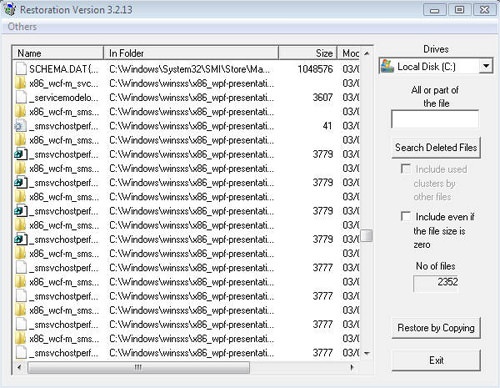Click the Mod column header
Image resolution: width=500 pixels, height=388 pixels.
tap(349, 53)
